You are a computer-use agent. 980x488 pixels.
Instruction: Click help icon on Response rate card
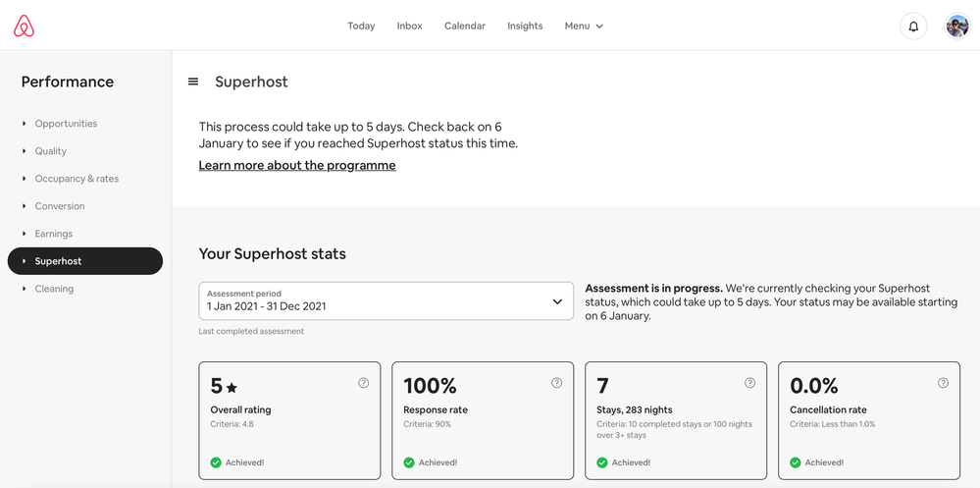(x=557, y=383)
